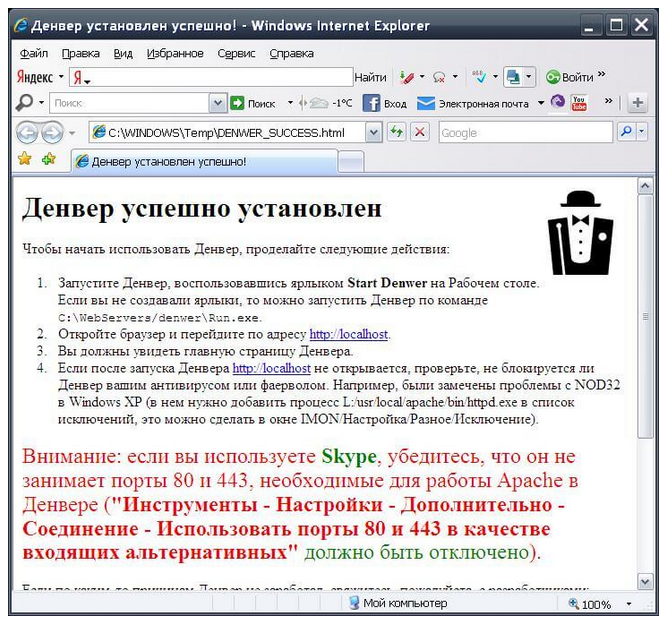Expand Yandex bar overflow chevron after Войти

601,74
